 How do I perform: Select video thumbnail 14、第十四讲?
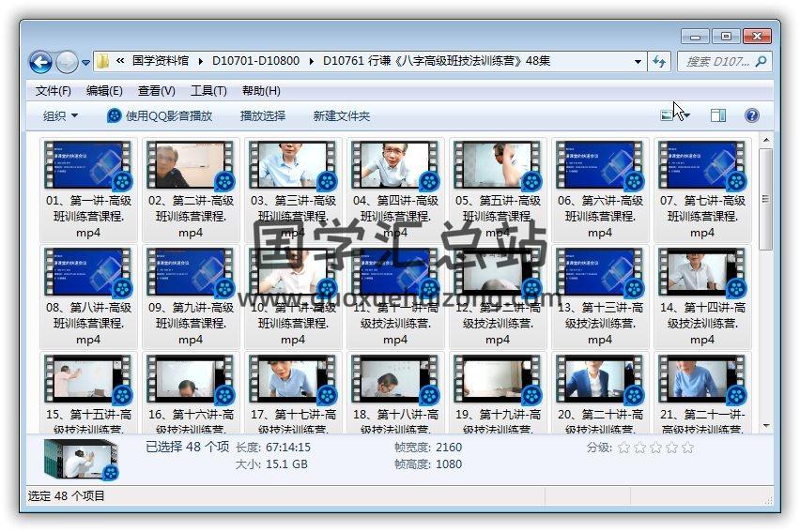pos(702,272)
